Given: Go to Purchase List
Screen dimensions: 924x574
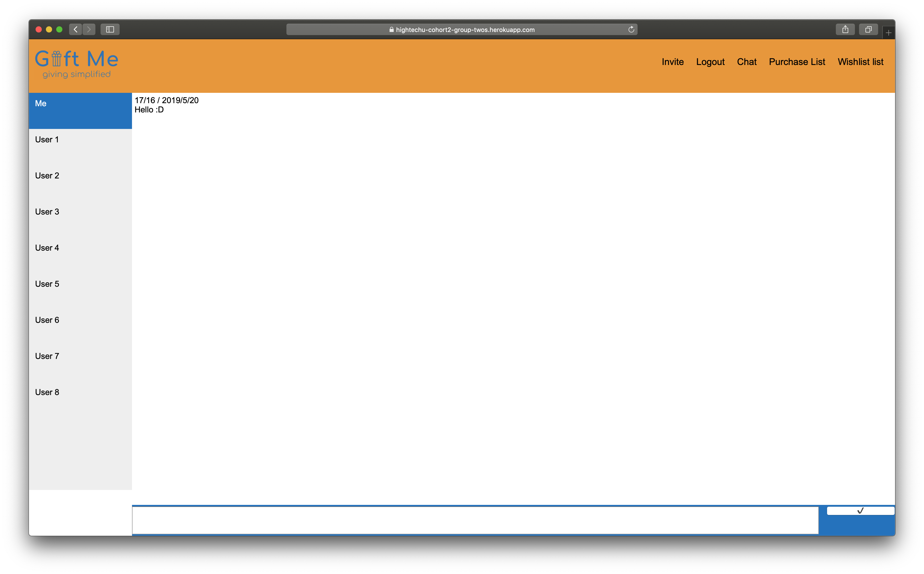Looking at the screenshot, I should pyautogui.click(x=797, y=62).
